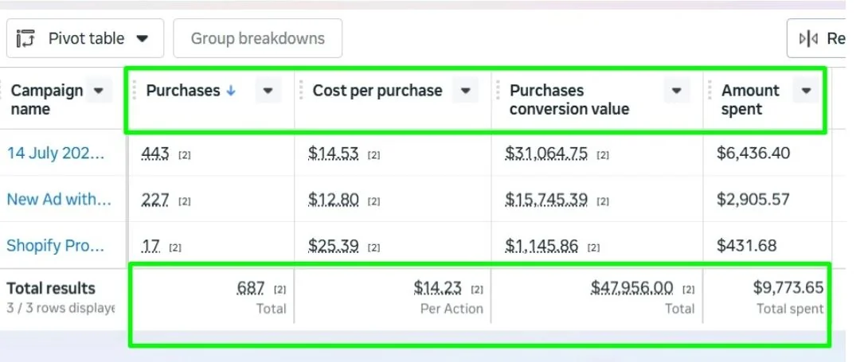Click the Purchases conversion value header
868x362 pixels.
click(x=569, y=99)
